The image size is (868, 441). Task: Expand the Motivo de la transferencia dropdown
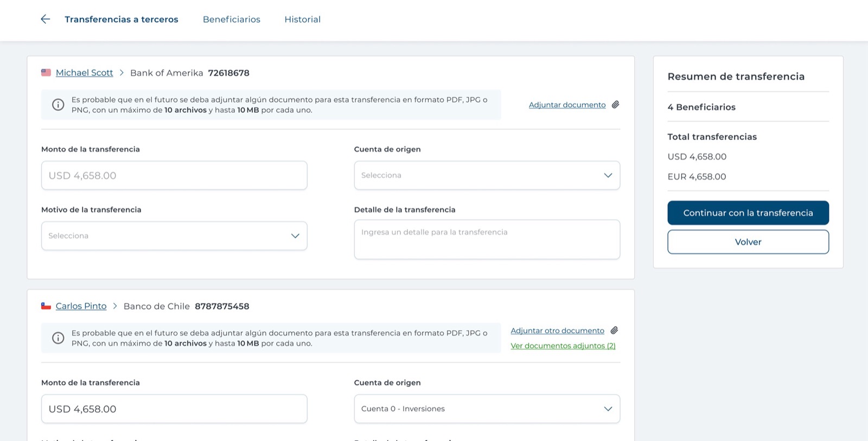[174, 236]
